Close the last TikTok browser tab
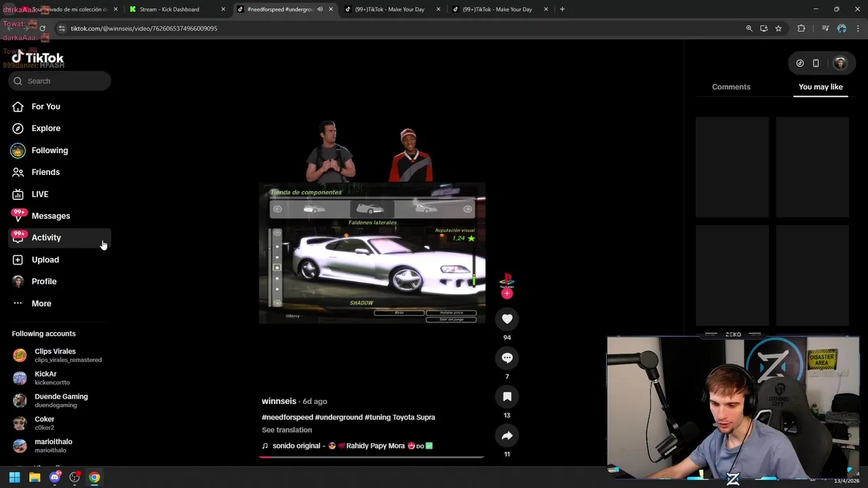 546,9
